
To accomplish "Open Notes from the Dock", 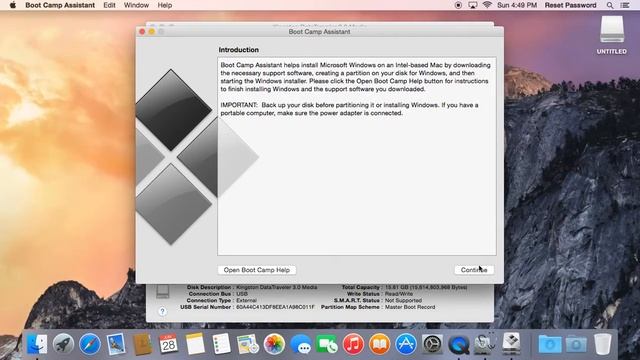I will coord(195,344).
